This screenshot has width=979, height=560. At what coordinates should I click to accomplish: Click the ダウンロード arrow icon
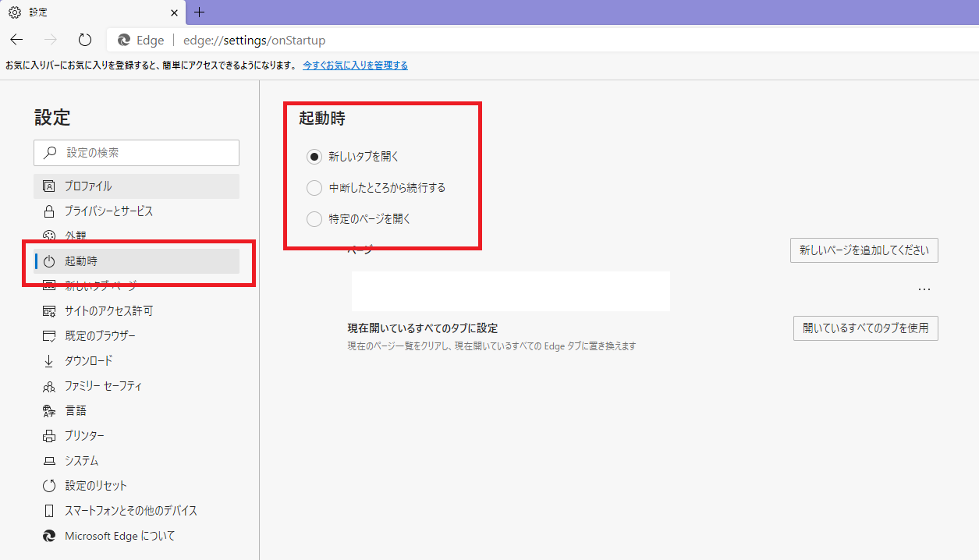tap(49, 361)
